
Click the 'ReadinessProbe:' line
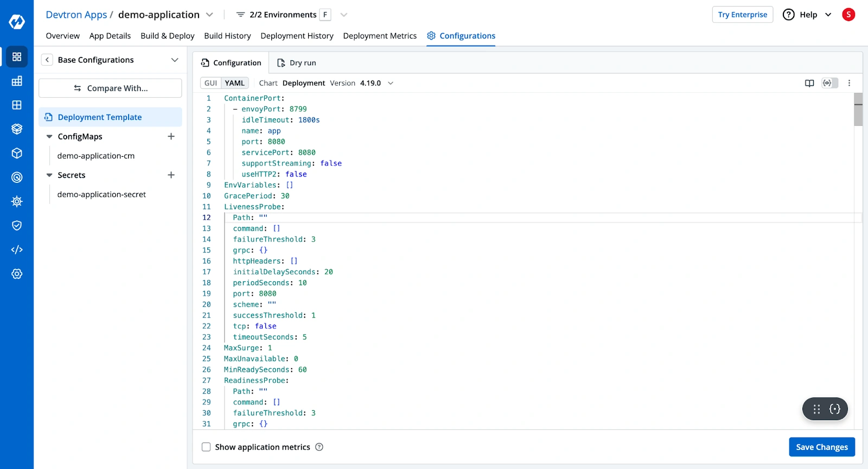tap(256, 381)
